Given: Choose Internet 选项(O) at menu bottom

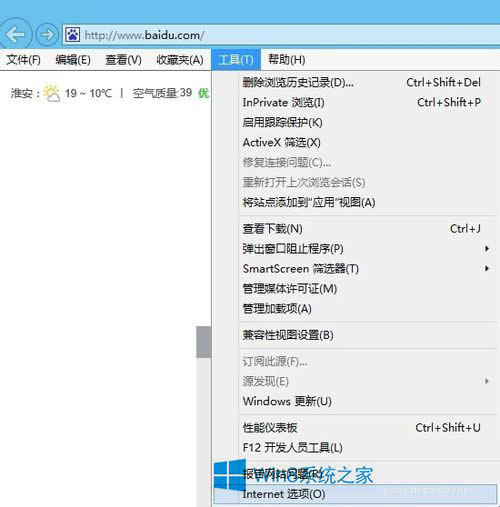Looking at the screenshot, I should [355, 494].
